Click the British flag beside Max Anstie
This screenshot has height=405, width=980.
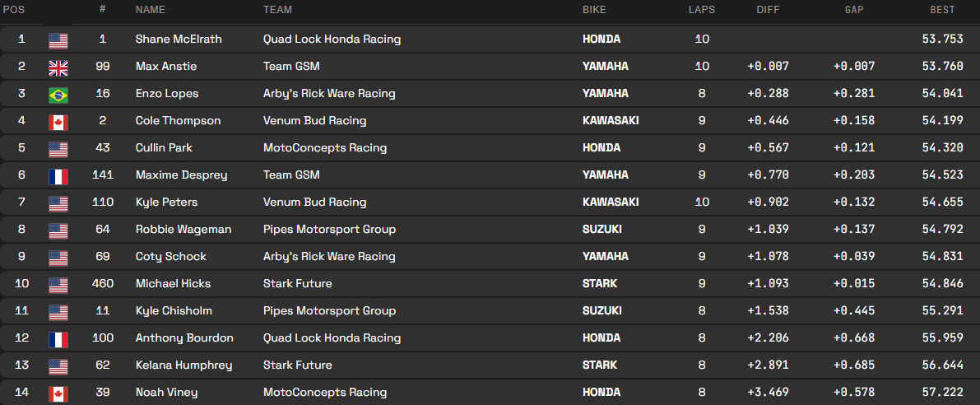coord(58,67)
